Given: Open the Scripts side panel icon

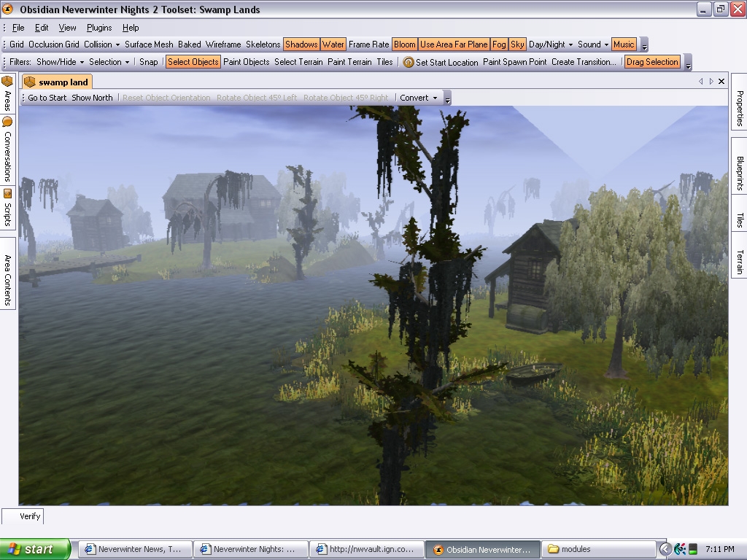Looking at the screenshot, I should click(x=7, y=193).
